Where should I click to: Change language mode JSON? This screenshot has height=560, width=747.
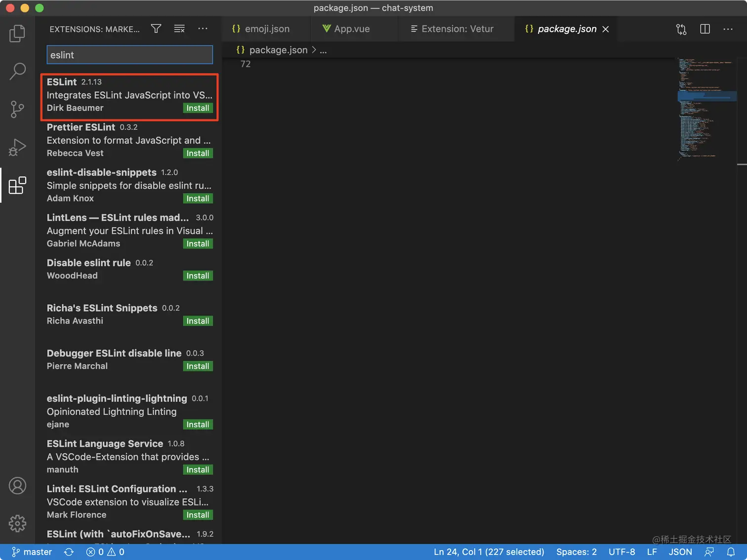click(680, 552)
